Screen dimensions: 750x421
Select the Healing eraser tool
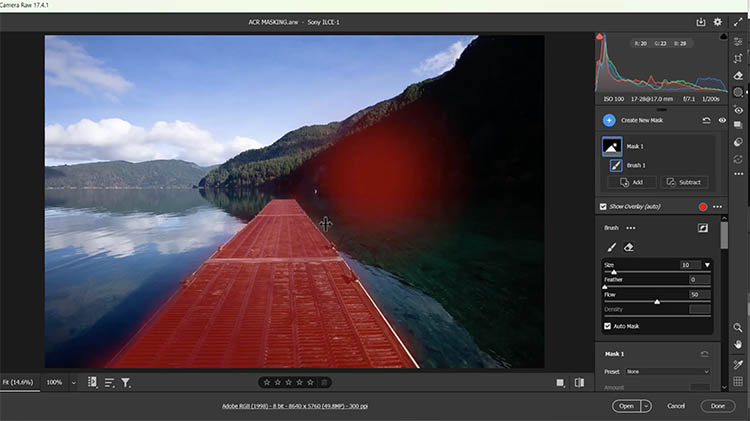coord(738,75)
